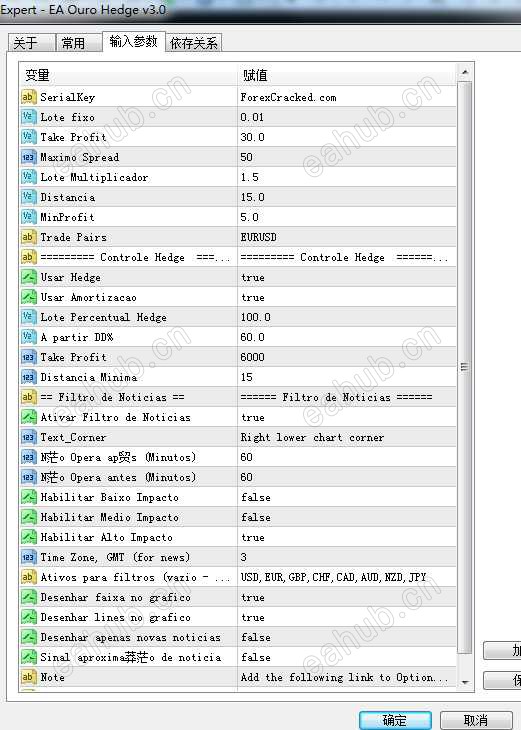
Task: Select the Distancia value 15.0
Action: tap(347, 197)
